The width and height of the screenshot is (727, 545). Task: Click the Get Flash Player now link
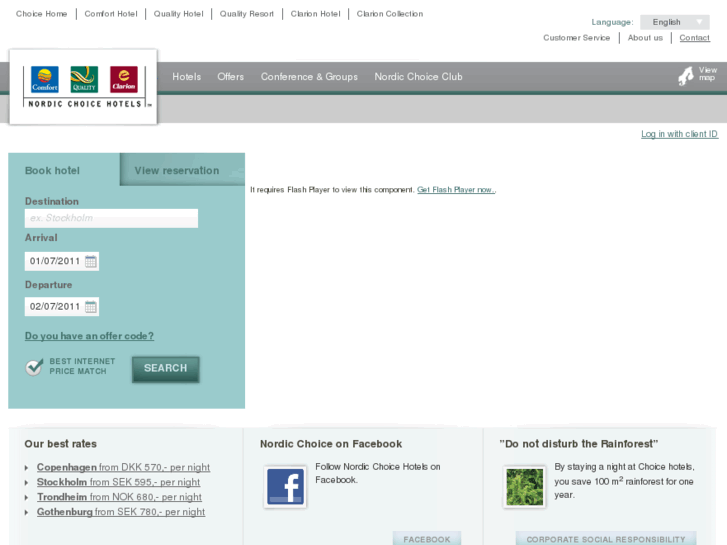(x=456, y=190)
